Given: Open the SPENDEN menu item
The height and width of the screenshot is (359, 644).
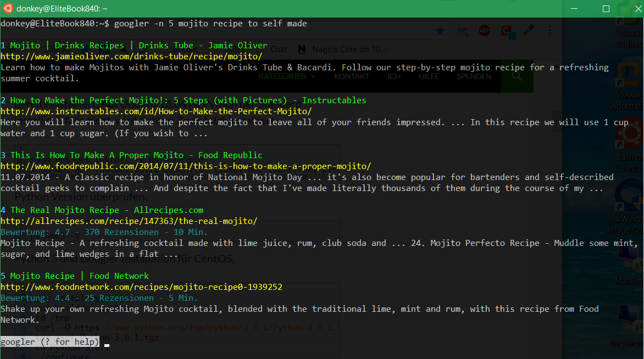Looking at the screenshot, I should 474,76.
